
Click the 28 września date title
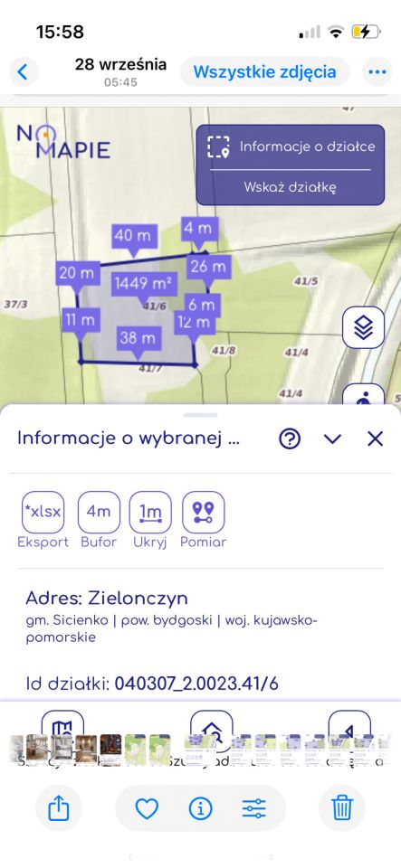120,64
